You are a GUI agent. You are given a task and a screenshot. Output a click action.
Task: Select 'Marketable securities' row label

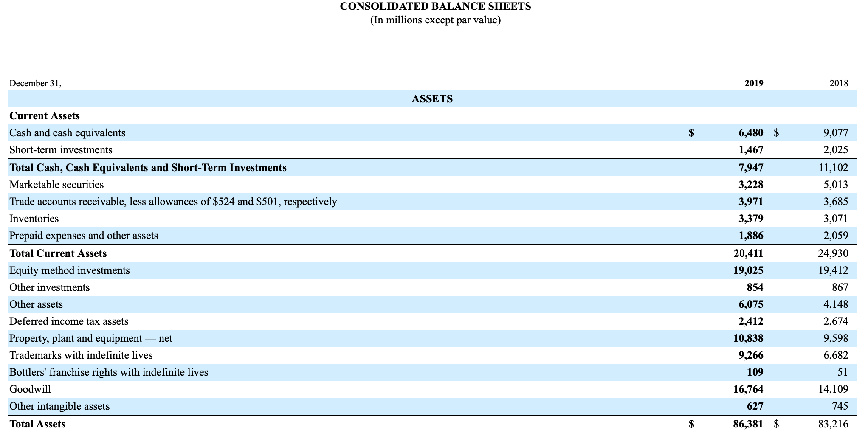[56, 185]
